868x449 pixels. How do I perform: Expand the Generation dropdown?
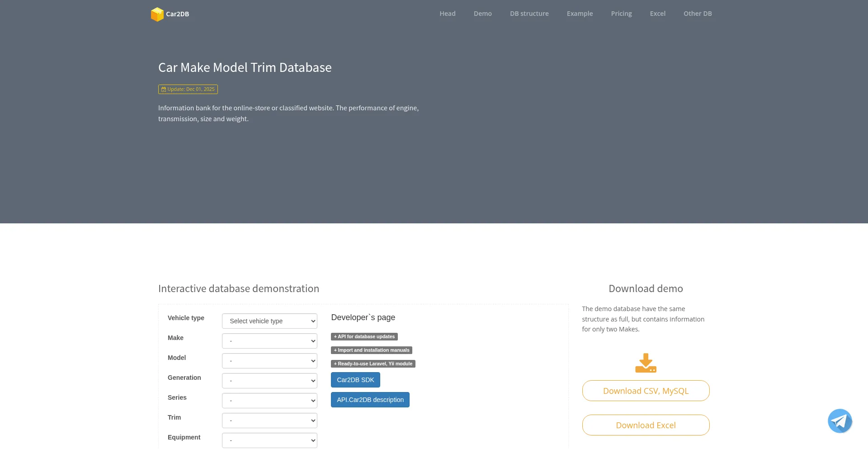(x=269, y=381)
